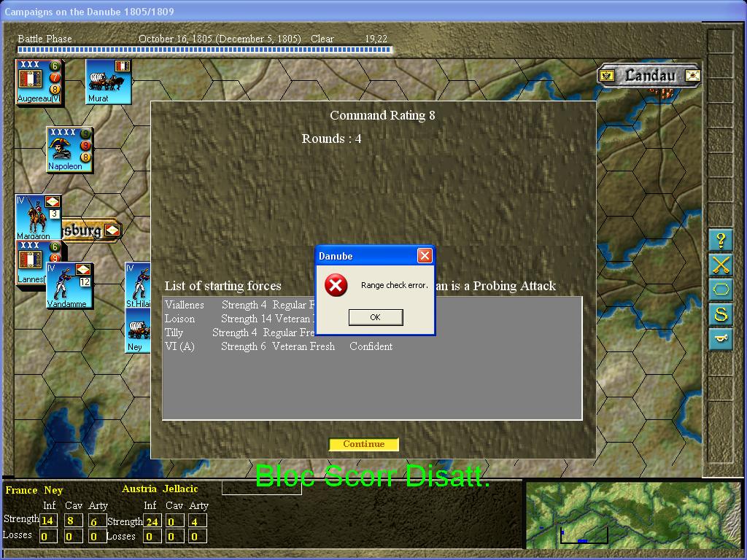Viewport: 747px width, 560px height.
Task: Click the minimap in bottom right
Action: (x=634, y=514)
